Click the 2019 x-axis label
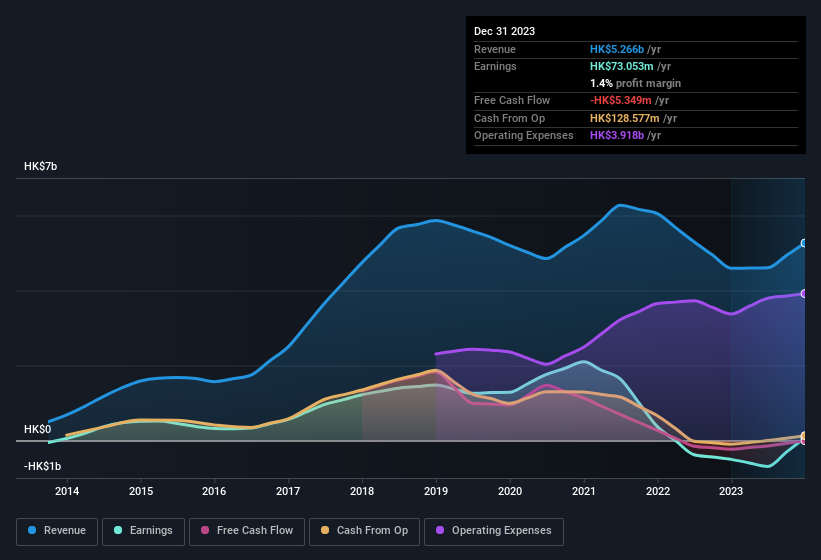The height and width of the screenshot is (560, 821). coord(436,491)
